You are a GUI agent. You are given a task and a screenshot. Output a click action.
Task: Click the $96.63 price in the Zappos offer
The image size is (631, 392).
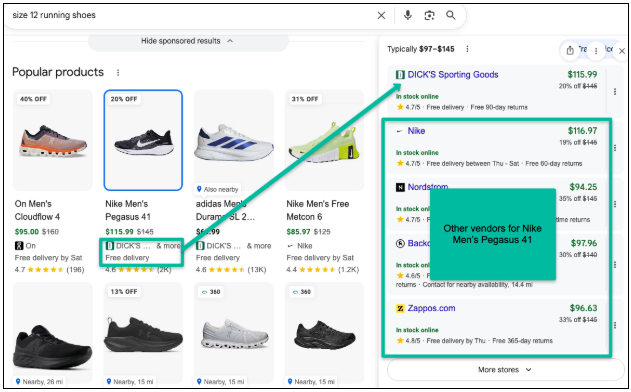583,308
